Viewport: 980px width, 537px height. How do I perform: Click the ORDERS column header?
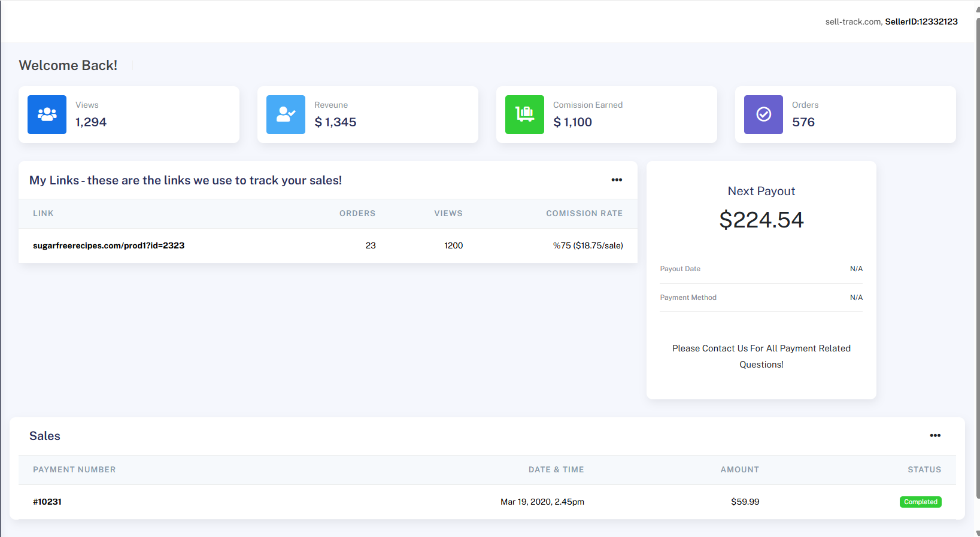coord(357,213)
